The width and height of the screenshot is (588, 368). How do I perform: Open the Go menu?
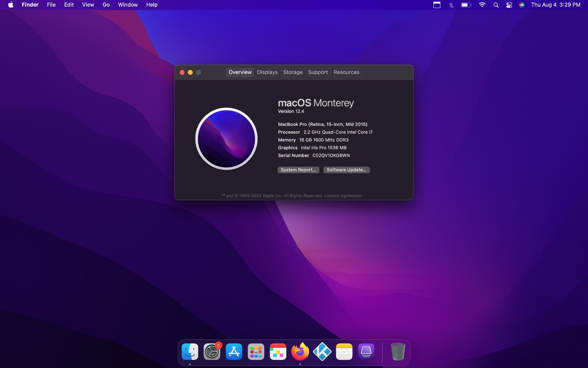point(106,5)
